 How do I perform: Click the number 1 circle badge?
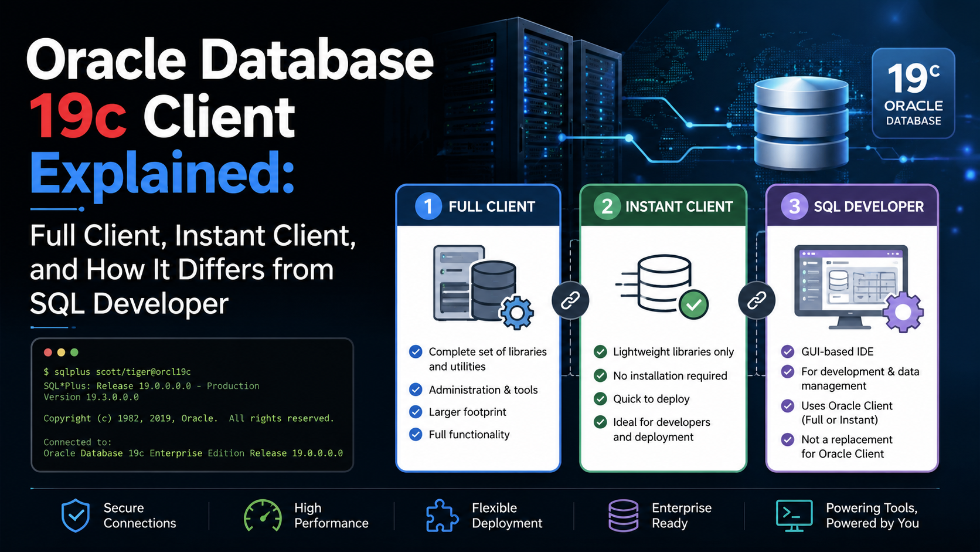[428, 206]
